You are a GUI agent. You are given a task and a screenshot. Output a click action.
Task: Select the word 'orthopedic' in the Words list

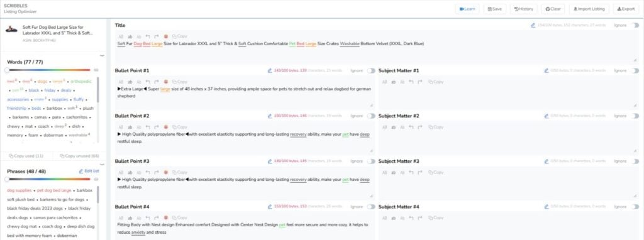[81, 81]
